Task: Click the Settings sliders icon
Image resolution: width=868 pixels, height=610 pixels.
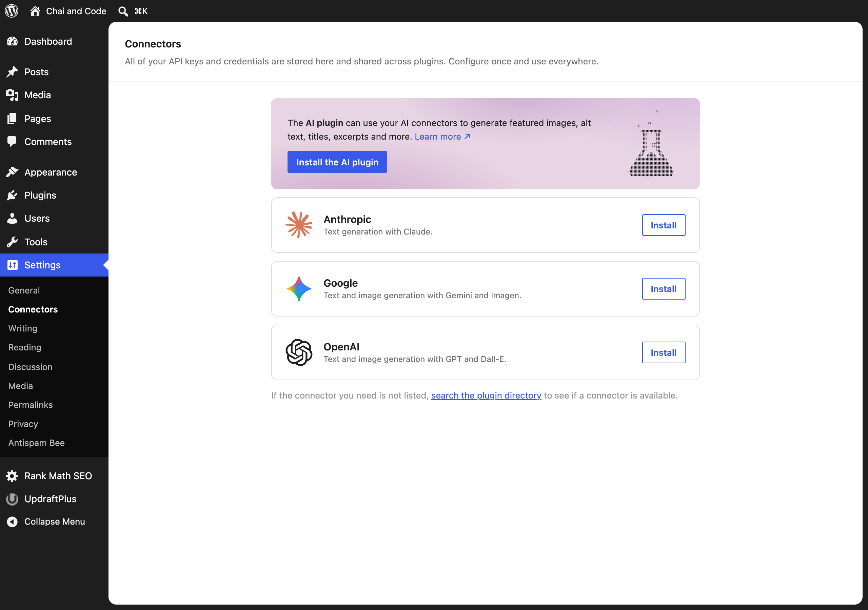Action: [13, 265]
